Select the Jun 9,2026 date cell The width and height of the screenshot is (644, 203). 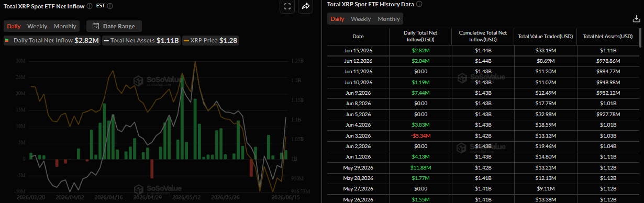click(358, 93)
